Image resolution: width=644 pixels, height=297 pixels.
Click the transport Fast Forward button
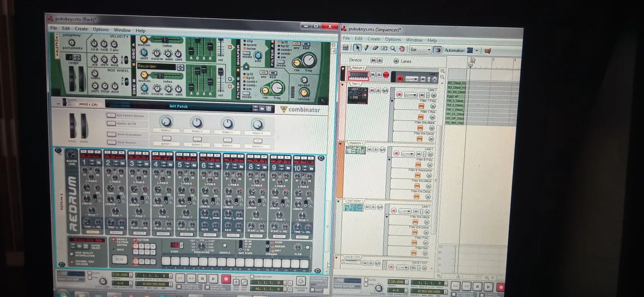(191, 278)
